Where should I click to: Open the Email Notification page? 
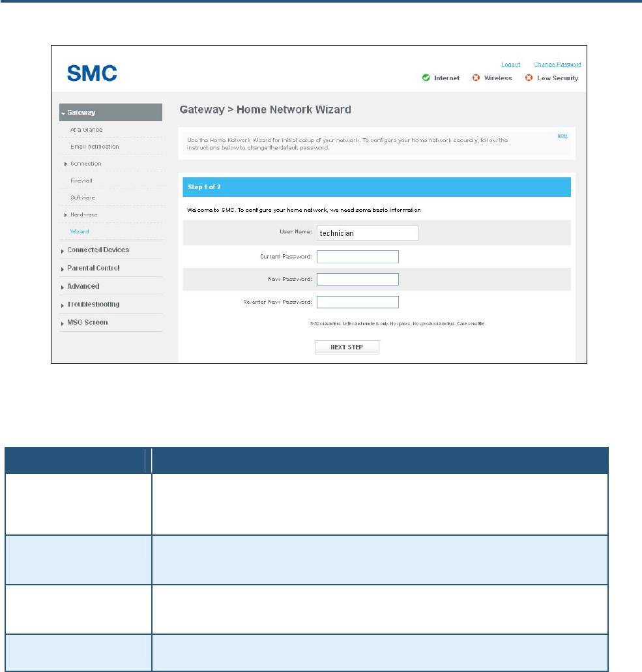(x=95, y=147)
